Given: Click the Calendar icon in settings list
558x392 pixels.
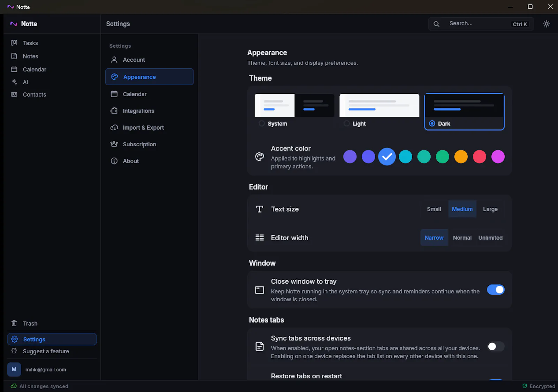Looking at the screenshot, I should coord(114,94).
